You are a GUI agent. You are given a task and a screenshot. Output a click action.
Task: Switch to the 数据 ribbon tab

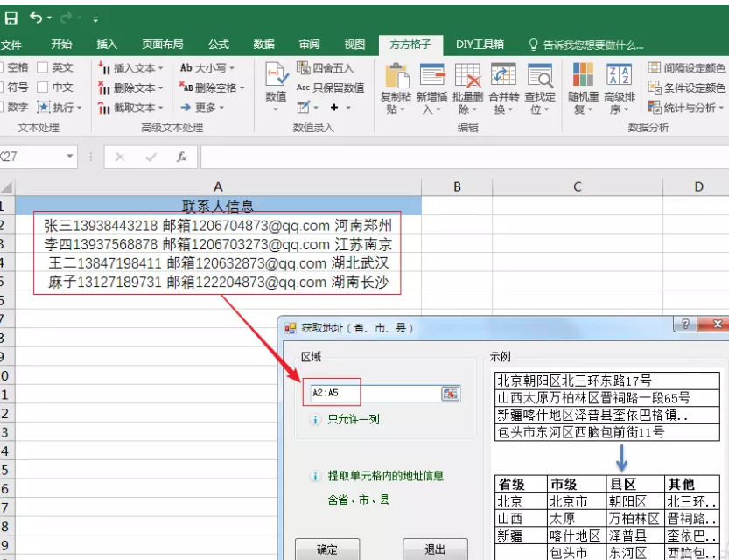(x=263, y=45)
